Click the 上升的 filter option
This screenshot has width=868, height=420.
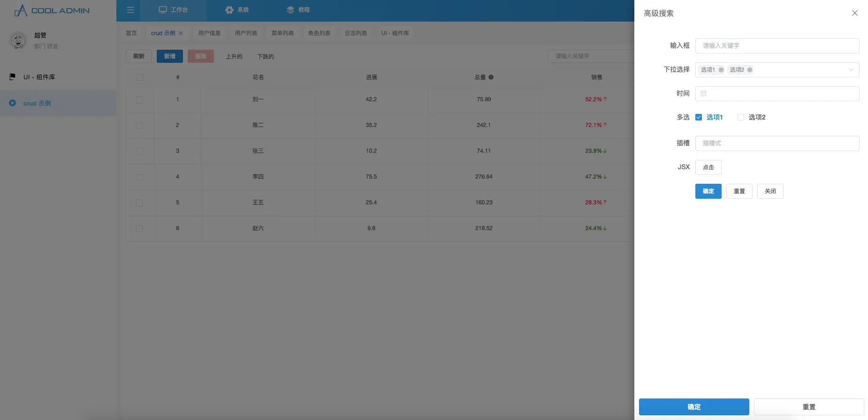[x=234, y=57]
